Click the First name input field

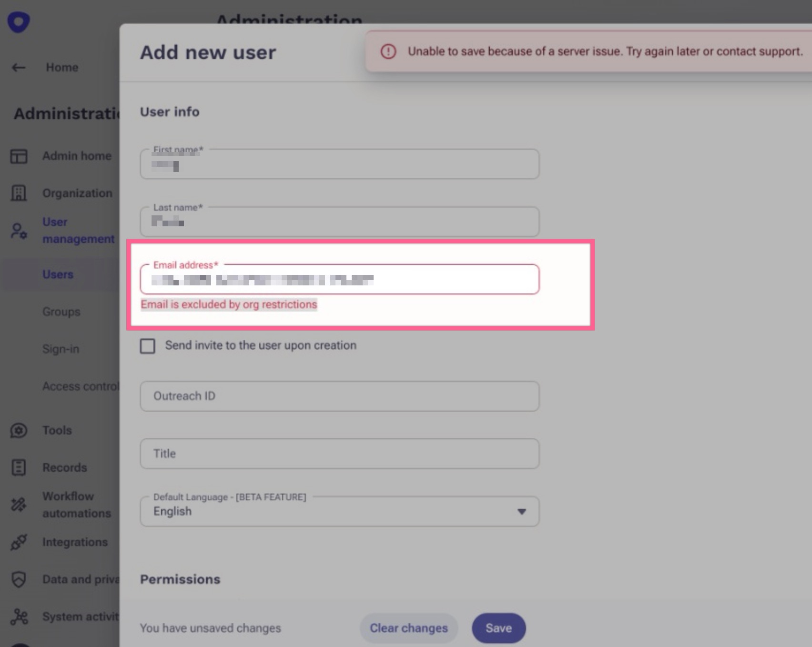click(340, 164)
